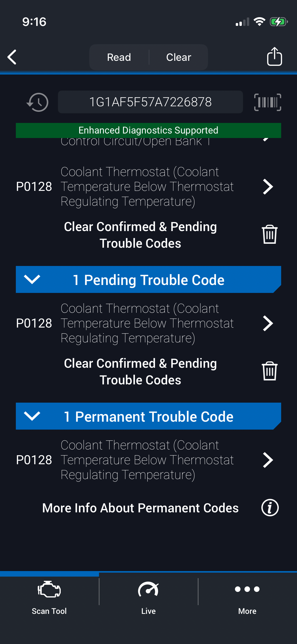This screenshot has height=644, width=297.
Task: Tap trash icon above Pending Trouble Code header
Action: pos(270,234)
